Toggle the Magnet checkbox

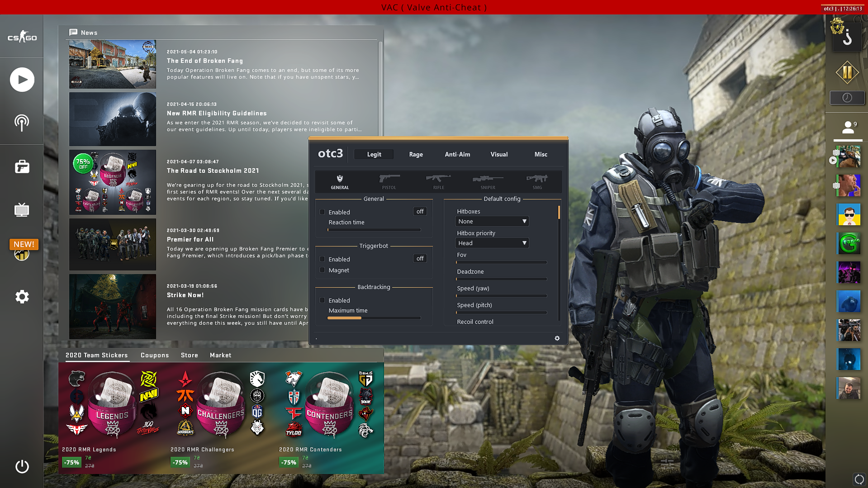(322, 270)
